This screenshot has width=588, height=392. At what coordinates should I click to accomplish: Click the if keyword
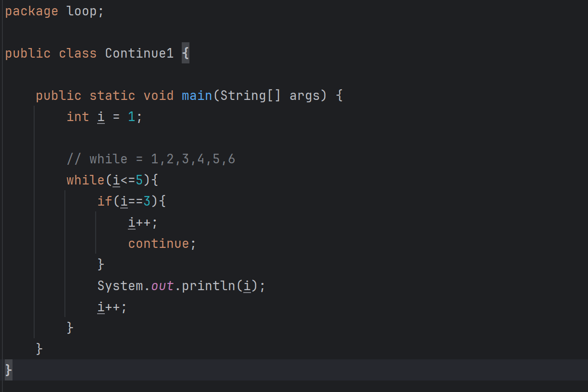pos(105,201)
